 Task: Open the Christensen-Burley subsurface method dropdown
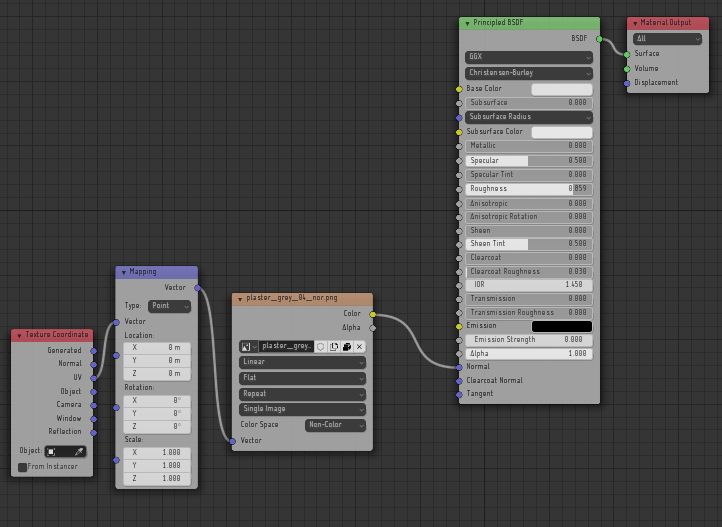529,73
